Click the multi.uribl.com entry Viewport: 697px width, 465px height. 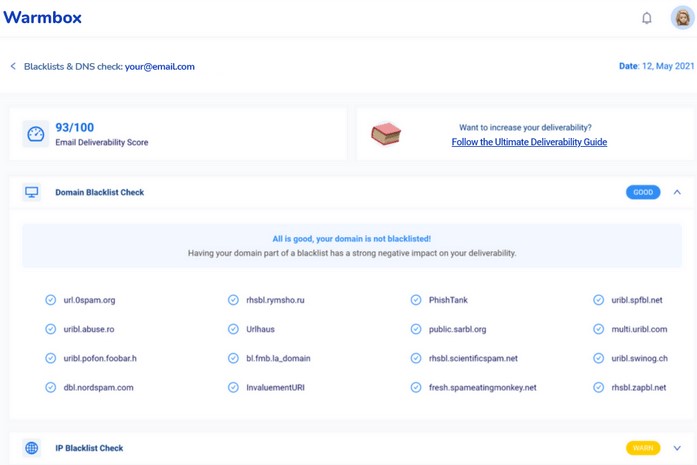(x=639, y=329)
